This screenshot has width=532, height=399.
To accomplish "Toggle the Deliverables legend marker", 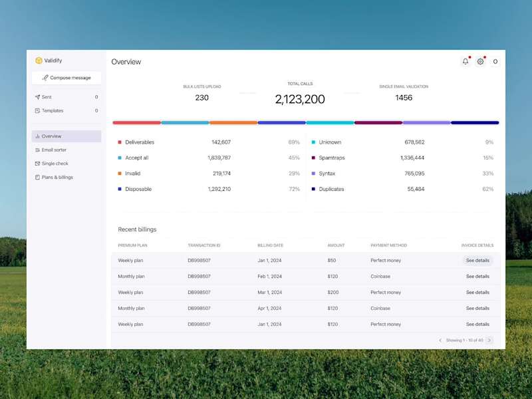I will 119,142.
